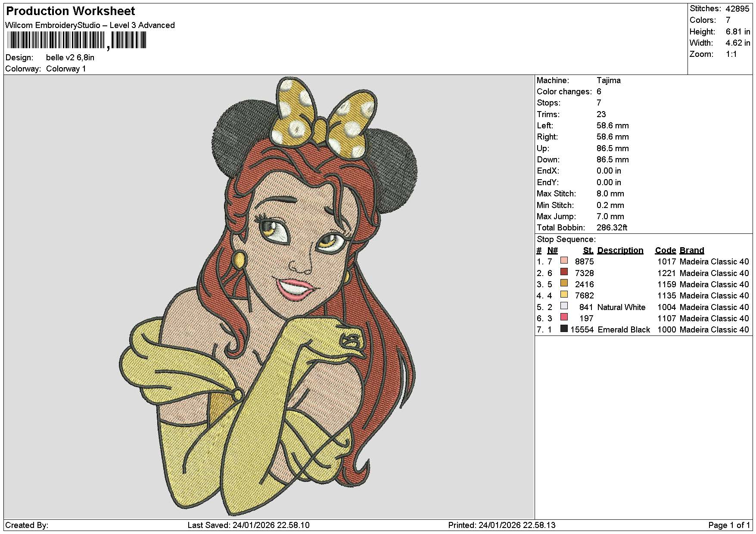Click the design name 'belle v2 6,8in'
756x534 pixels.
pos(70,57)
